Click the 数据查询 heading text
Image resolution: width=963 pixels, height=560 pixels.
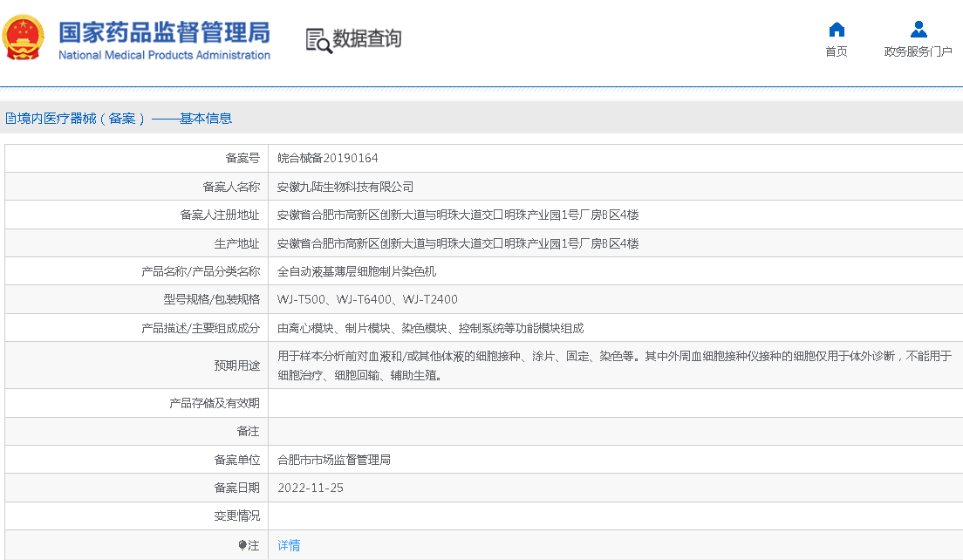(x=367, y=39)
